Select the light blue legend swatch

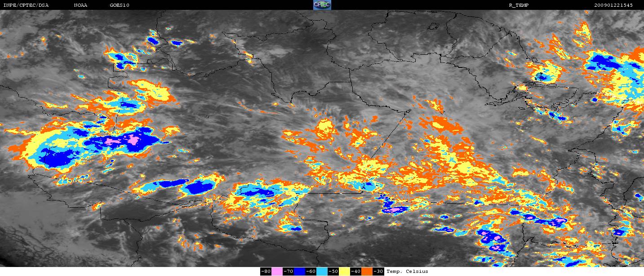point(322,272)
